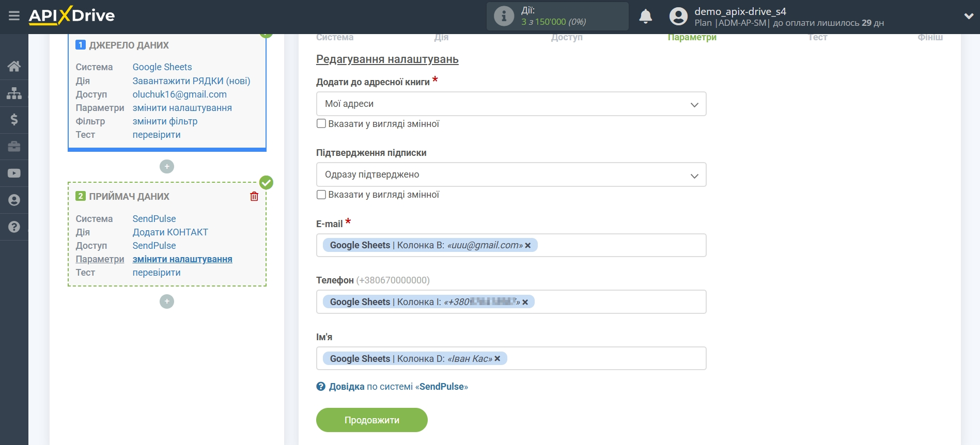Click the ПРИЙМАЧ ДАНИХ block header

[129, 197]
